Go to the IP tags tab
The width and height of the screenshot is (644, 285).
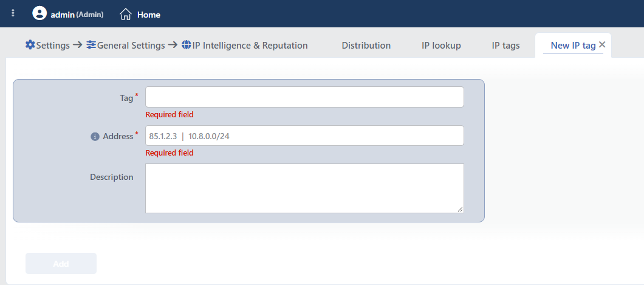coord(505,46)
